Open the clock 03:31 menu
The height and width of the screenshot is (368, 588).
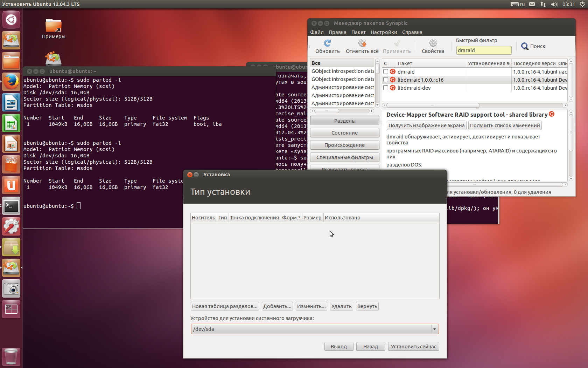(x=568, y=4)
